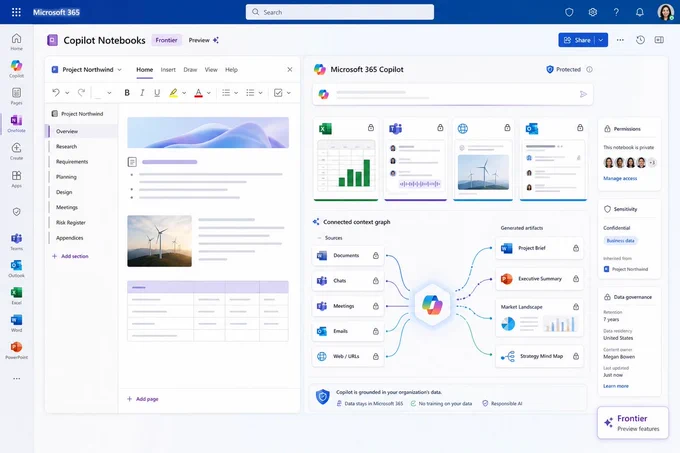Toggle bold formatting

(x=127, y=92)
